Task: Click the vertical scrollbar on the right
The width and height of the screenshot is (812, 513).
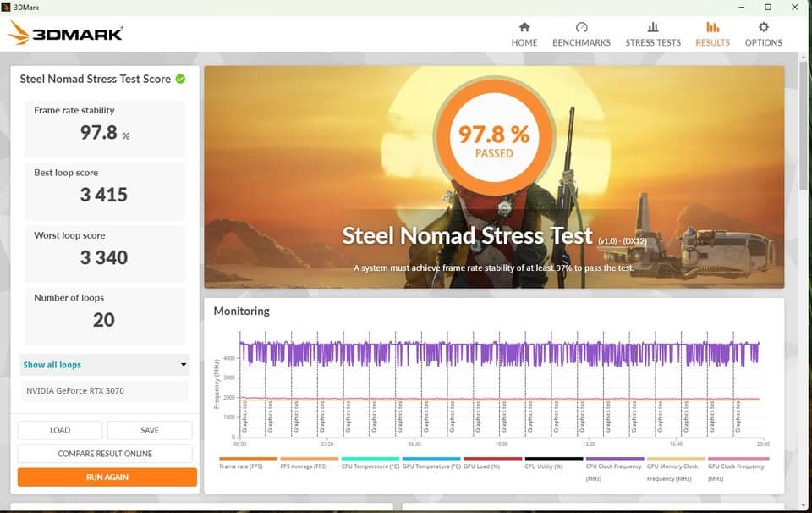Action: click(x=804, y=124)
